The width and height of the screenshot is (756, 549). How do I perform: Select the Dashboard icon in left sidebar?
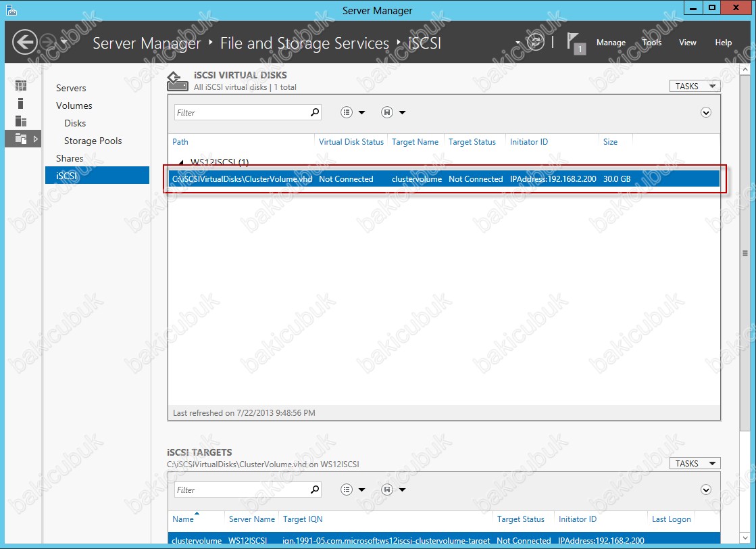[x=21, y=85]
